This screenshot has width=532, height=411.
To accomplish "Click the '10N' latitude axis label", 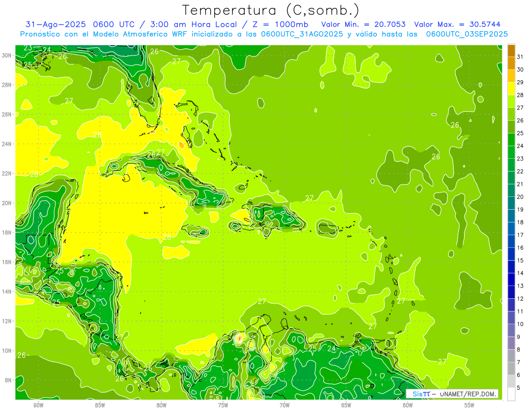I will pyautogui.click(x=7, y=351).
